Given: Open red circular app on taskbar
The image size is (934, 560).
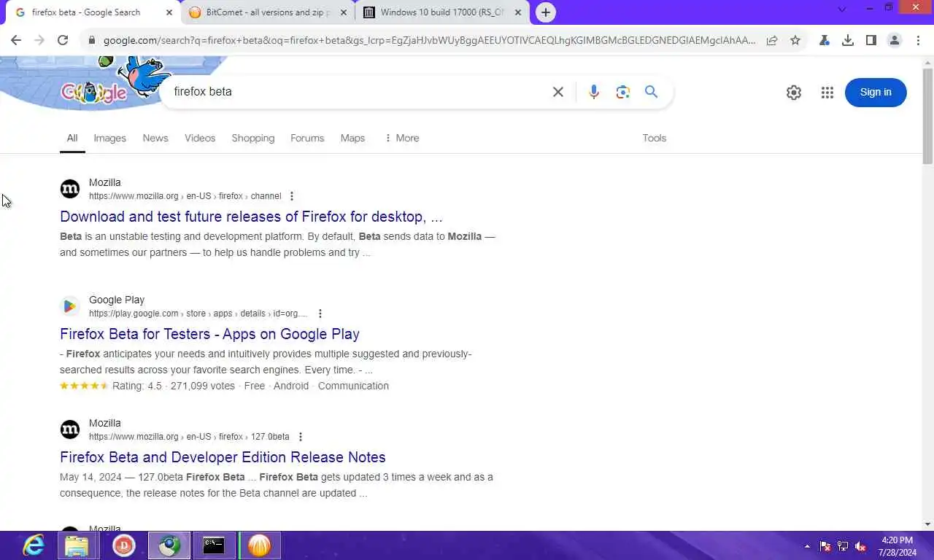Looking at the screenshot, I should (124, 545).
